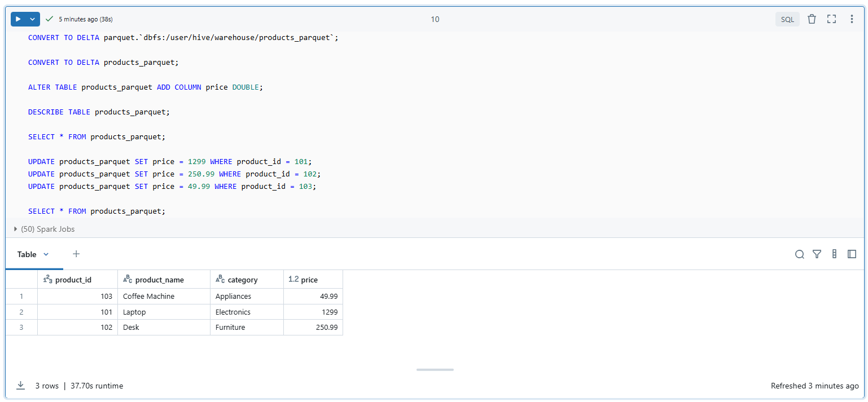Download the query results
Screen dimensions: 868x402
click(x=21, y=386)
